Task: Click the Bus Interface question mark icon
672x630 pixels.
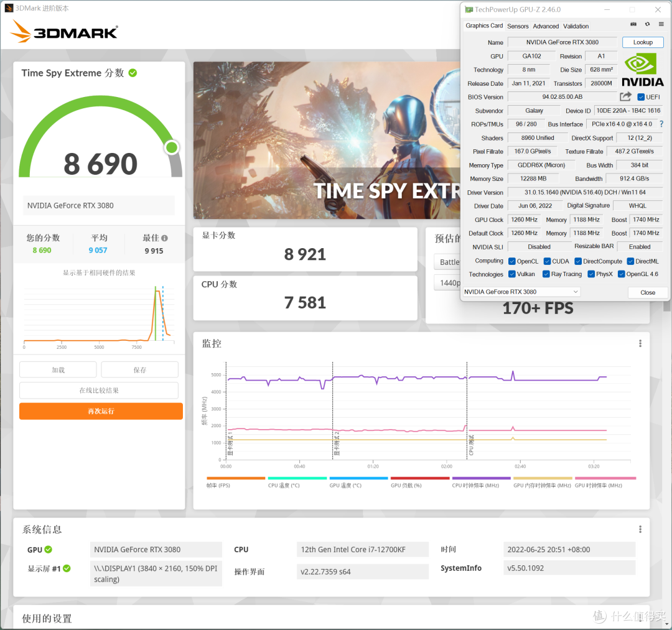Action: coord(661,124)
